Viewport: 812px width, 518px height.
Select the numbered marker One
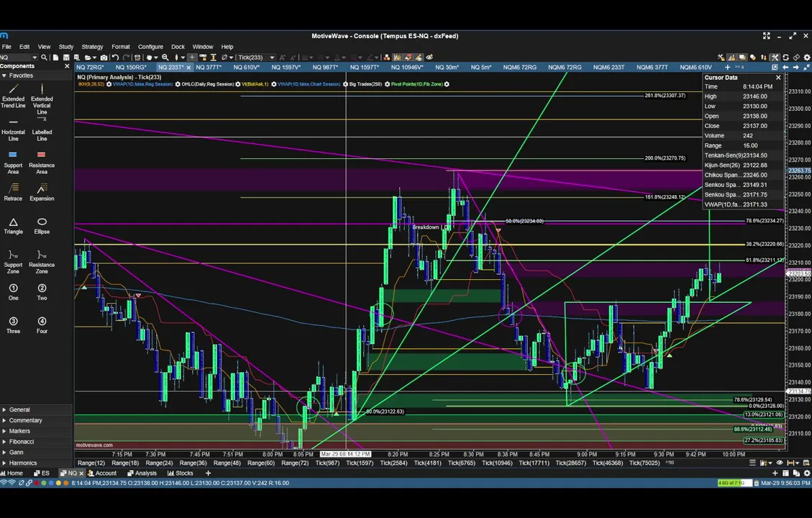point(13,292)
